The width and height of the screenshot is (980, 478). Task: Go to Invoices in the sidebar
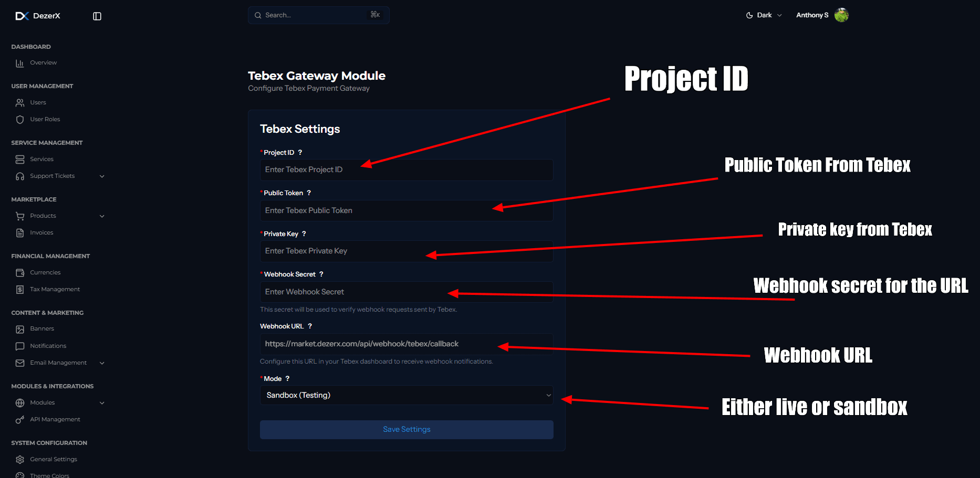(x=41, y=233)
